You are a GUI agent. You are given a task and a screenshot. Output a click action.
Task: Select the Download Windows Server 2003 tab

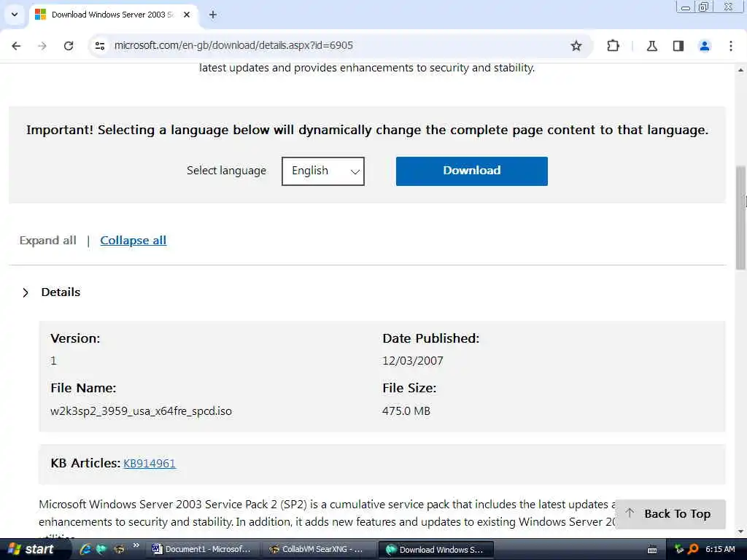pyautogui.click(x=113, y=15)
